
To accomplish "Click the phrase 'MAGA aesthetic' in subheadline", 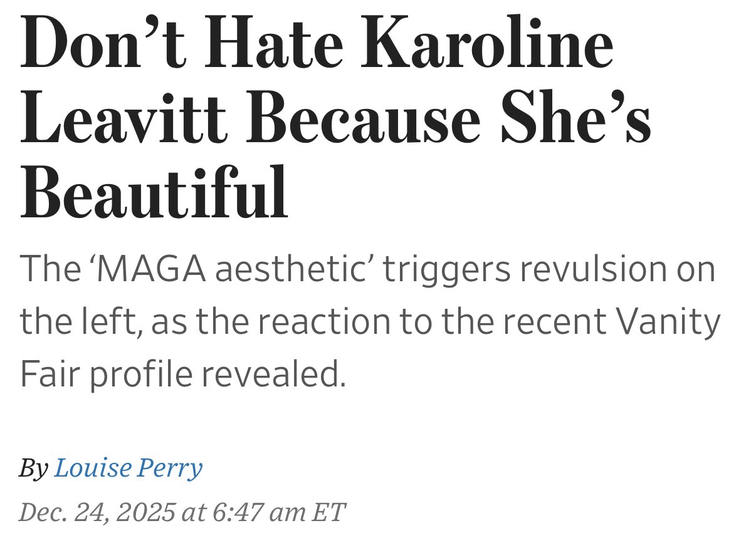I will click(x=229, y=269).
